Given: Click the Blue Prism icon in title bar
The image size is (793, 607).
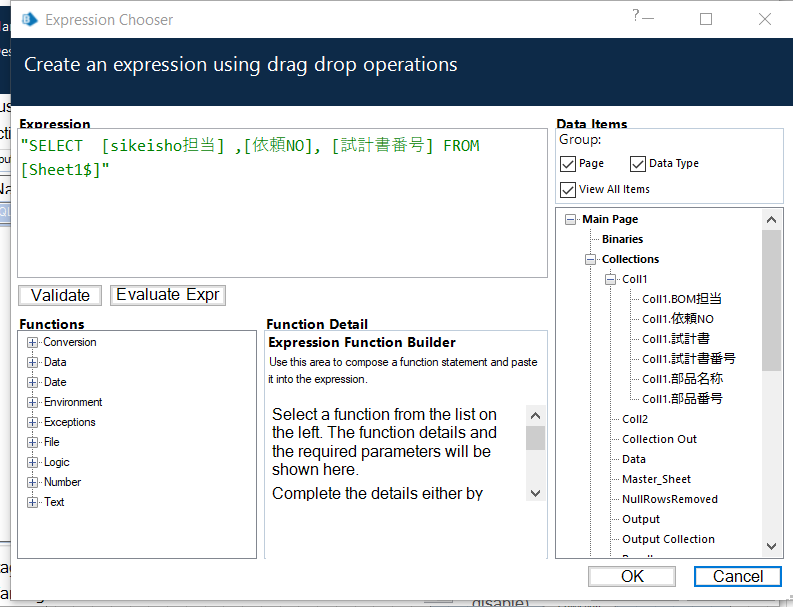Looking at the screenshot, I should [29, 19].
